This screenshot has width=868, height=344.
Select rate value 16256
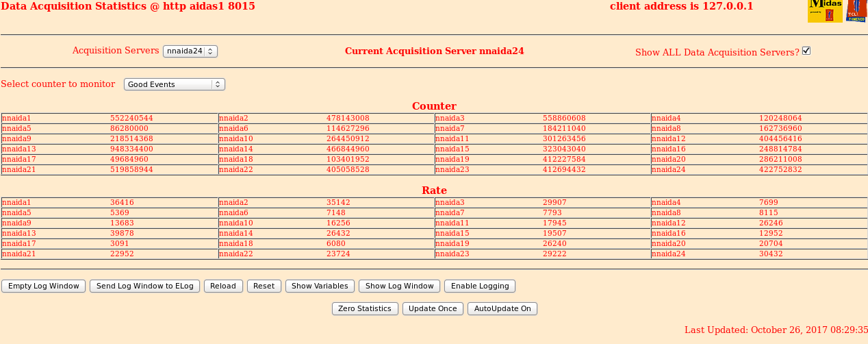[x=338, y=223]
